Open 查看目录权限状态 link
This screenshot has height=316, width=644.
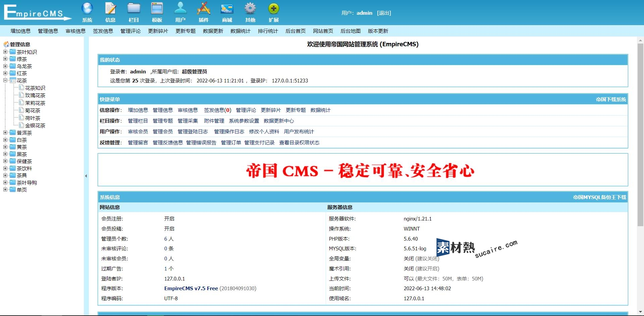click(299, 143)
